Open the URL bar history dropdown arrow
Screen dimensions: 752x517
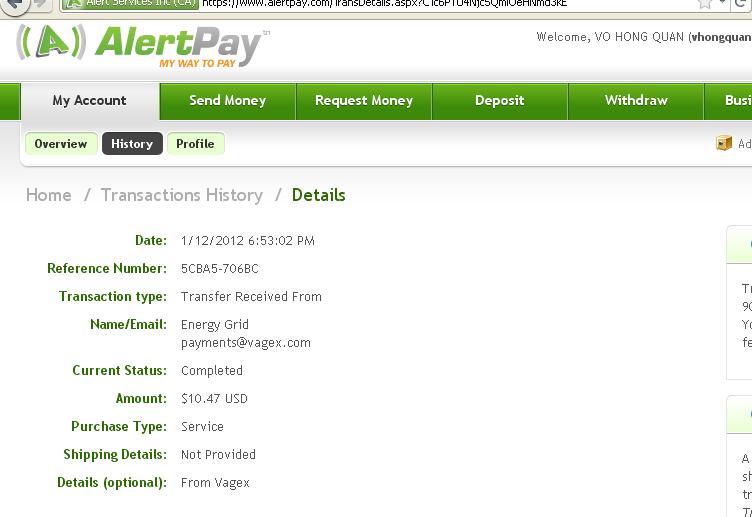pyautogui.click(x=723, y=3)
